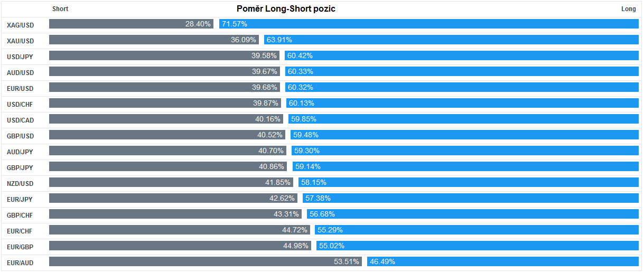Click the 40.16% short bar for USD/CAD

tap(165, 119)
